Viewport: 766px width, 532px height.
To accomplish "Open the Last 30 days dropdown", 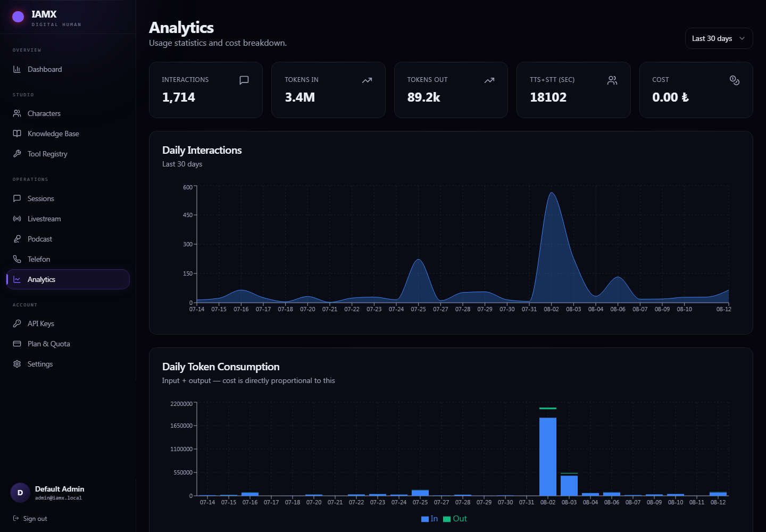I will 719,38.
